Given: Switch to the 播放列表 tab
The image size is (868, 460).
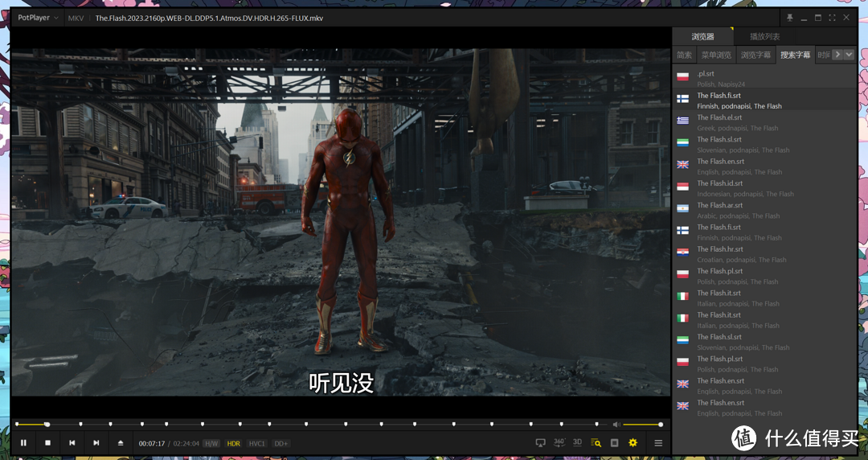Looking at the screenshot, I should click(764, 36).
